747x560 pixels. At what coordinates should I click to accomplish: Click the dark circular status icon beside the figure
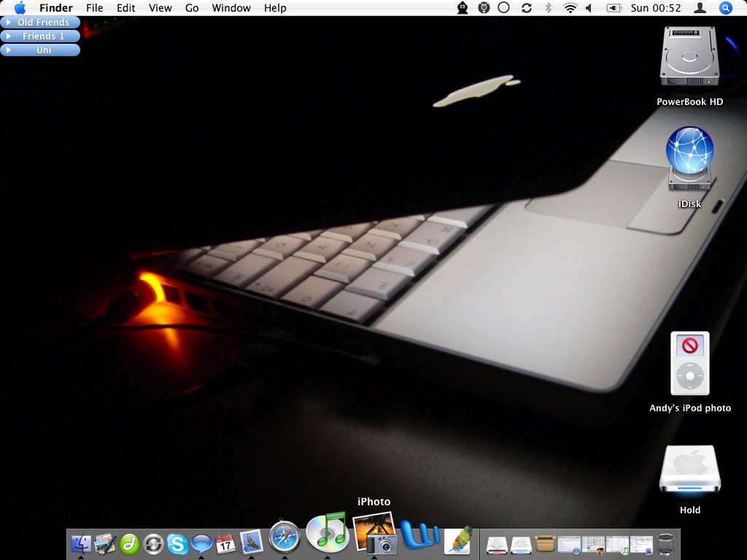[x=484, y=7]
